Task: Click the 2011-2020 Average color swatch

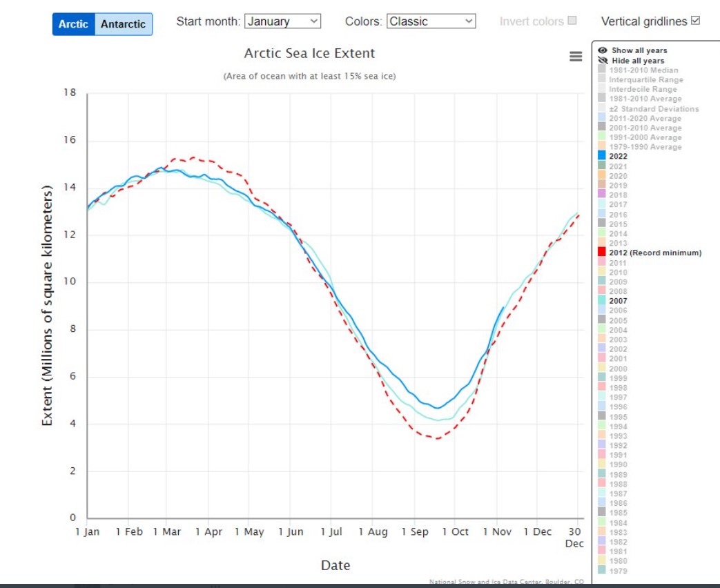Action: [x=603, y=118]
